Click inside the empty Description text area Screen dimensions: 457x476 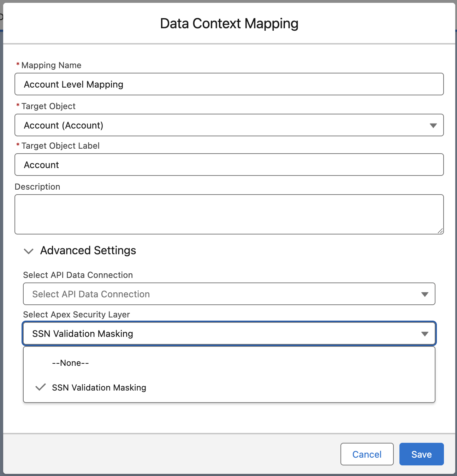tap(229, 214)
